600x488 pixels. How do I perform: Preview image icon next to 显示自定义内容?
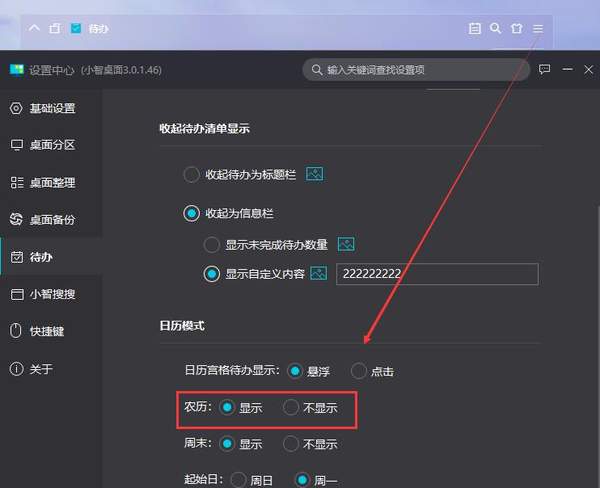pyautogui.click(x=319, y=274)
